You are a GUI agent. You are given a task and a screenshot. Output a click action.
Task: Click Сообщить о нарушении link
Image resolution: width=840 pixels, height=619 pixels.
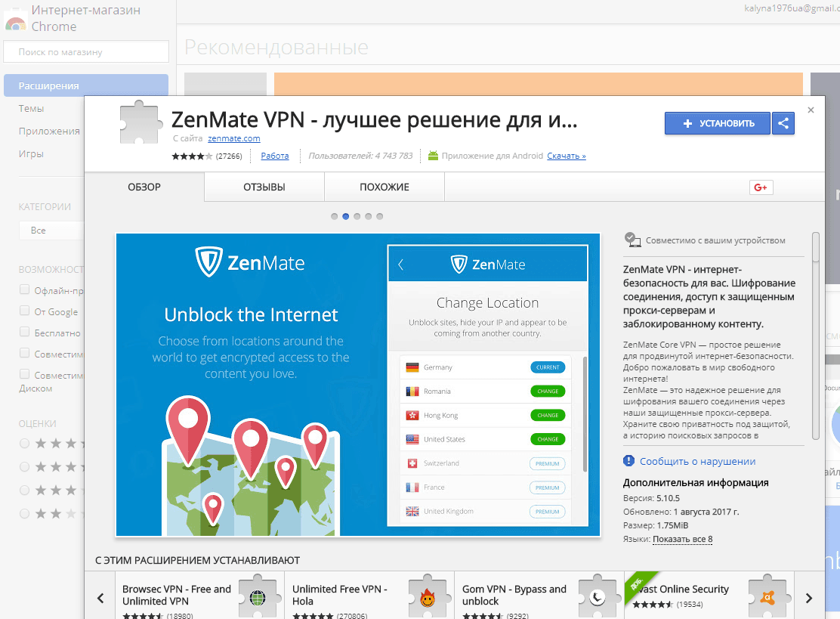[697, 461]
